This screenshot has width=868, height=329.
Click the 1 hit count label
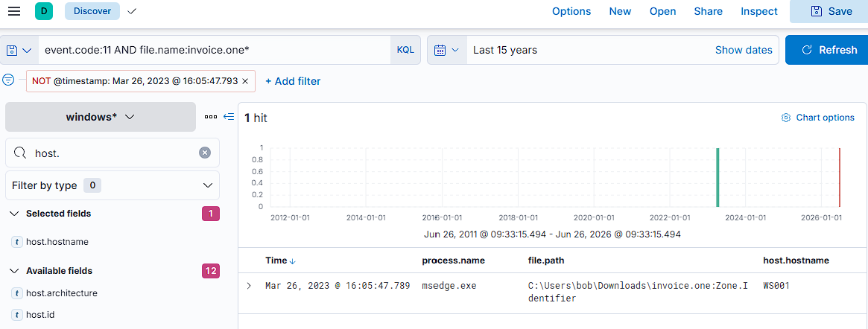coord(256,118)
